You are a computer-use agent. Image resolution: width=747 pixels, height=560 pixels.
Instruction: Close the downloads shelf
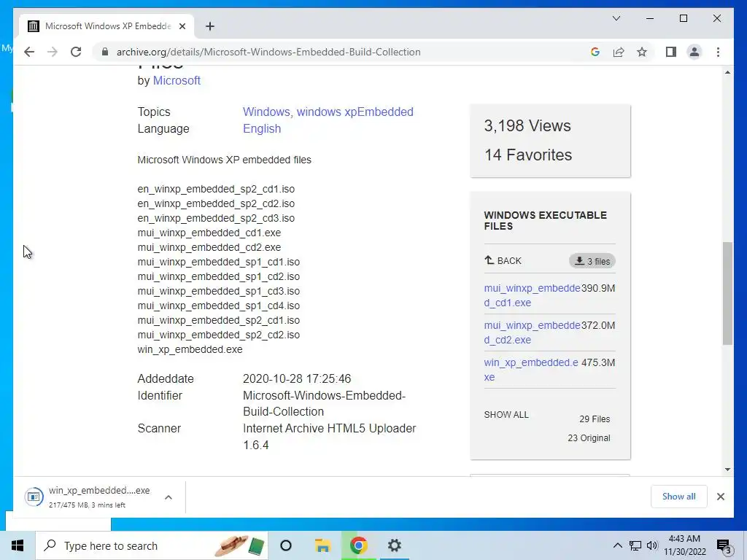(x=720, y=497)
